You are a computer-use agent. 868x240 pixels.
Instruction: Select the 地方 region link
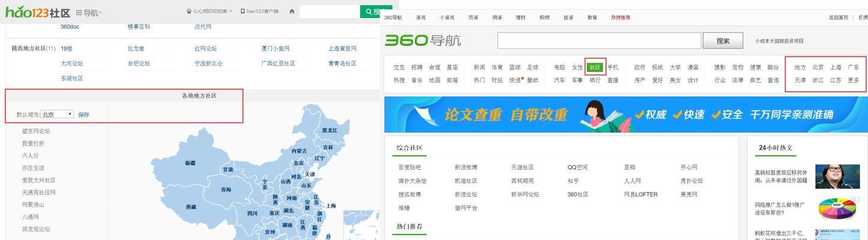point(800,67)
